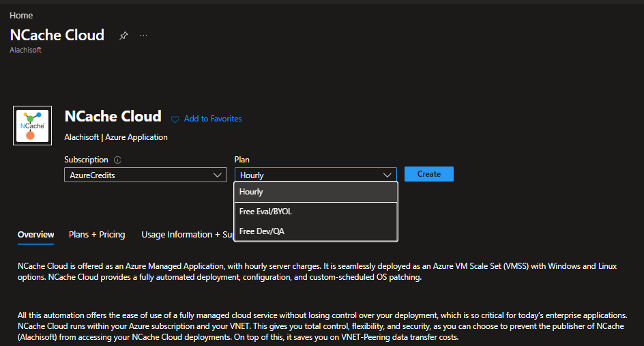Show the Subscription info tooltip icon
The width and height of the screenshot is (644, 346).
point(117,160)
